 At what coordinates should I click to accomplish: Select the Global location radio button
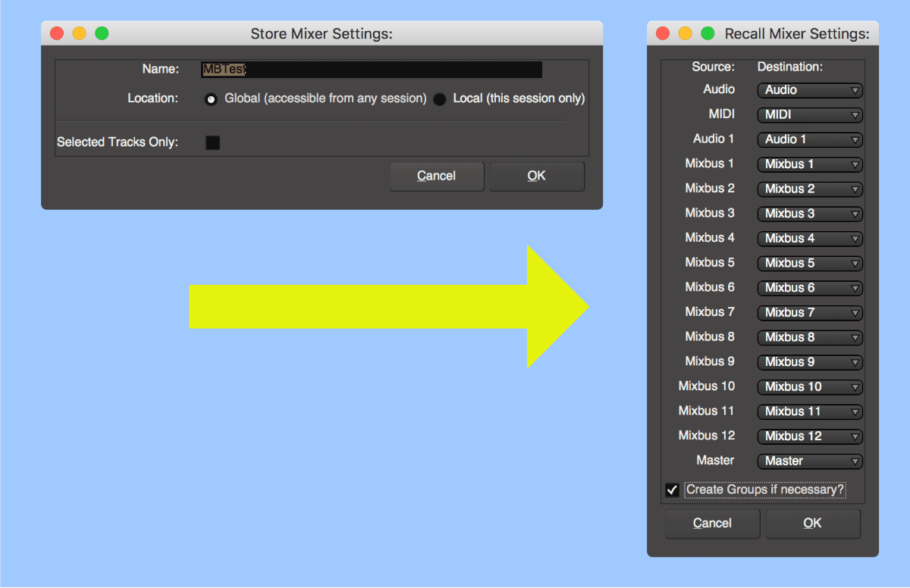(212, 99)
